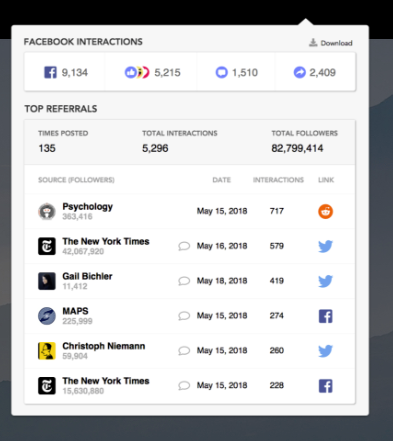
Task: Open the Twitter link for Christoph Niemann
Action: (325, 351)
